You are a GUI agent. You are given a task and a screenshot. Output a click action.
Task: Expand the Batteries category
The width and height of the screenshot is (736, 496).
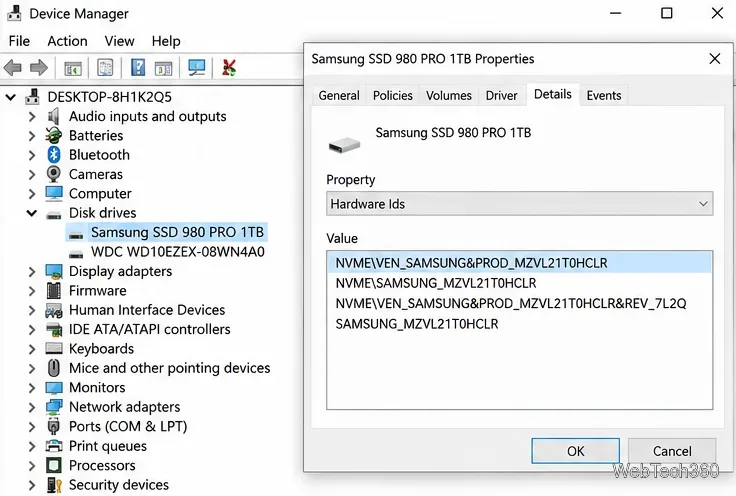click(31, 136)
